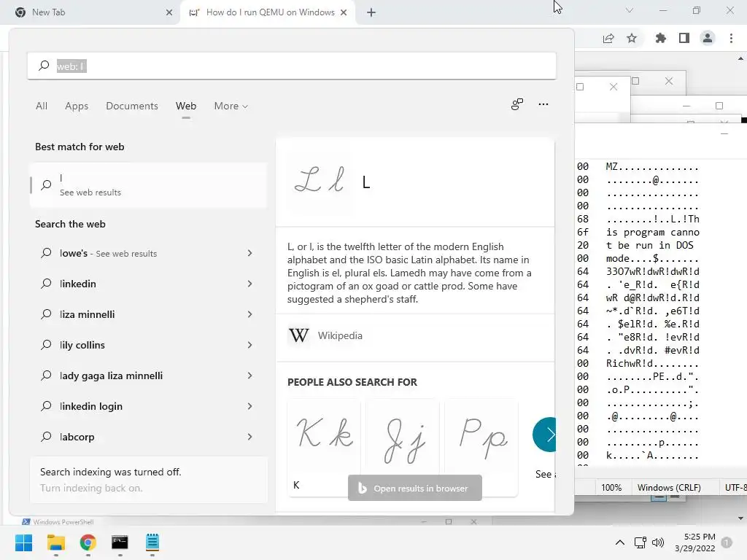This screenshot has width=747, height=560.
Task: Select best match l See web results
Action: tap(148, 184)
